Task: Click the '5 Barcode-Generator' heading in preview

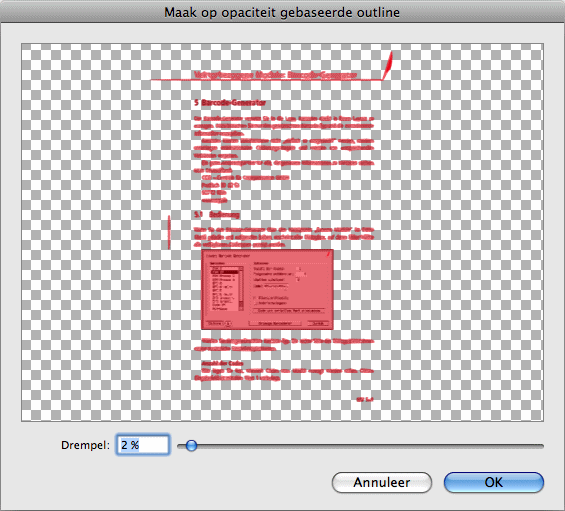Action: 230,103
